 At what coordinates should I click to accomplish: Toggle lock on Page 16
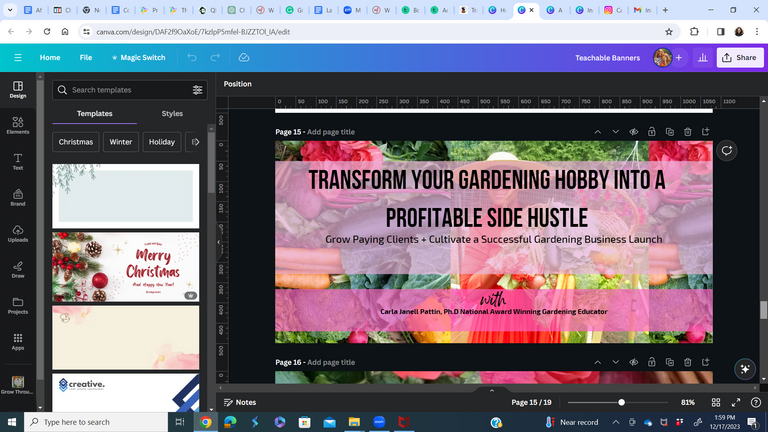(x=651, y=362)
